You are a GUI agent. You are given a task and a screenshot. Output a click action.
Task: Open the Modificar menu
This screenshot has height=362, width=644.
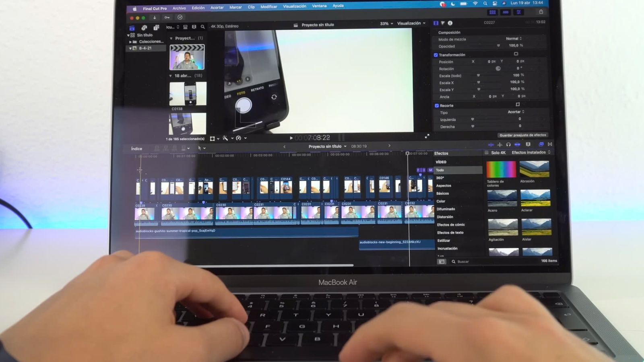pyautogui.click(x=269, y=7)
